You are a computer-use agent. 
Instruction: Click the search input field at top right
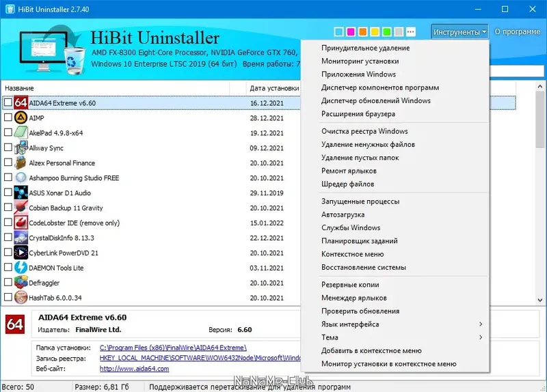(x=517, y=71)
